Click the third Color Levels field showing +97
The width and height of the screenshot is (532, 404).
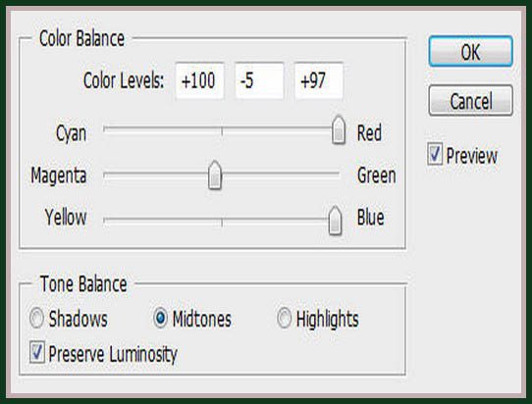pos(319,80)
